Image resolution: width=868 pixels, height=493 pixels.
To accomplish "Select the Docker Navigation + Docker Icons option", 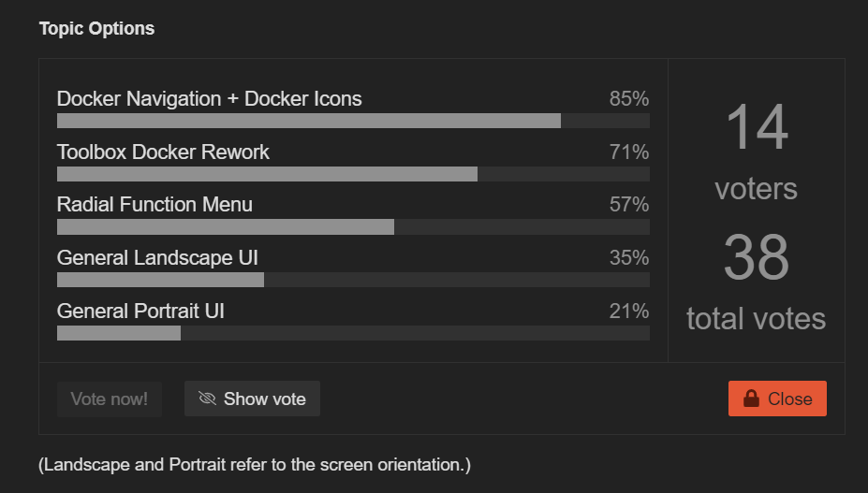I will [x=209, y=98].
